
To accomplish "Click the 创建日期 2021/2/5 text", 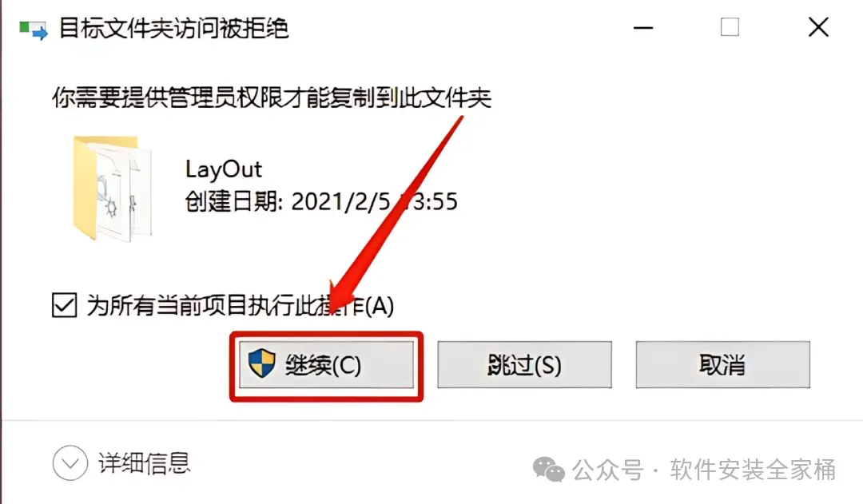I will 321,202.
